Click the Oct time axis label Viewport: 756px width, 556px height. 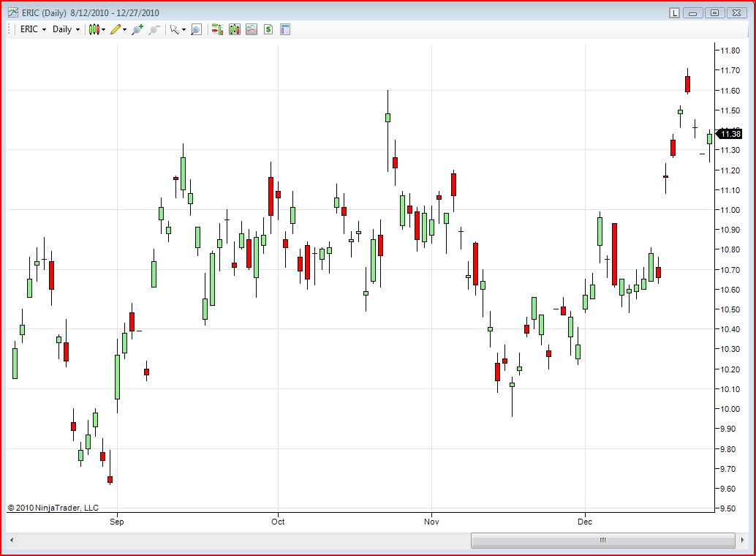click(x=278, y=521)
